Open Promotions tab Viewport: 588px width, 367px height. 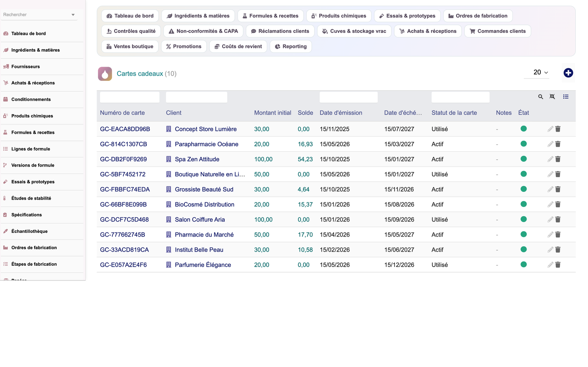tap(184, 46)
